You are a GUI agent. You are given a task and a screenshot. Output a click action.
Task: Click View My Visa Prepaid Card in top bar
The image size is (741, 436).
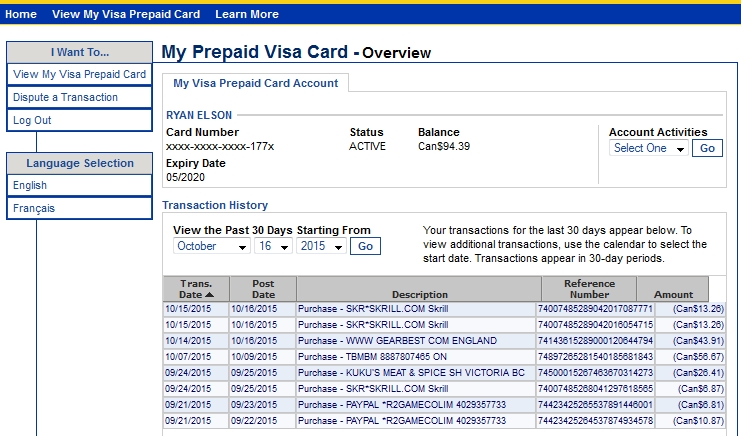pyautogui.click(x=126, y=15)
